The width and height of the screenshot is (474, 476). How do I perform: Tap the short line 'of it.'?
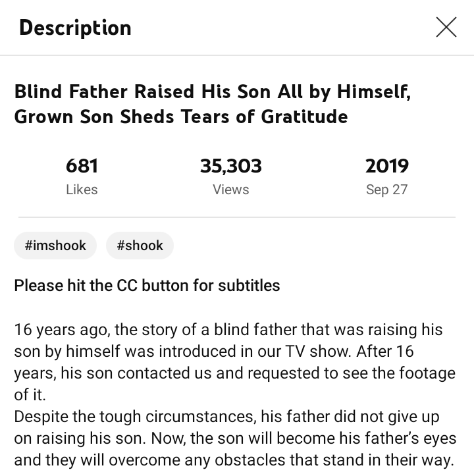coord(29,395)
